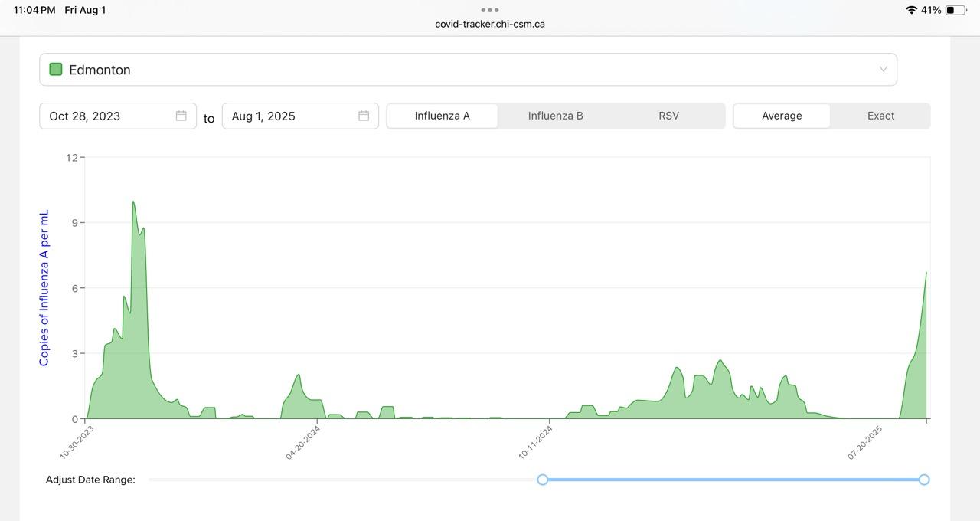Click the right handle of date range slider
The image size is (980, 521).
924,480
